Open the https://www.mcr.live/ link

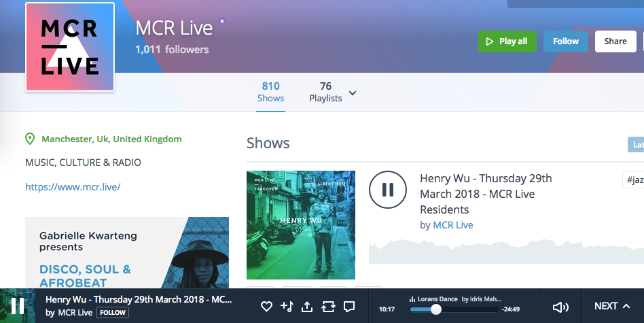(73, 186)
